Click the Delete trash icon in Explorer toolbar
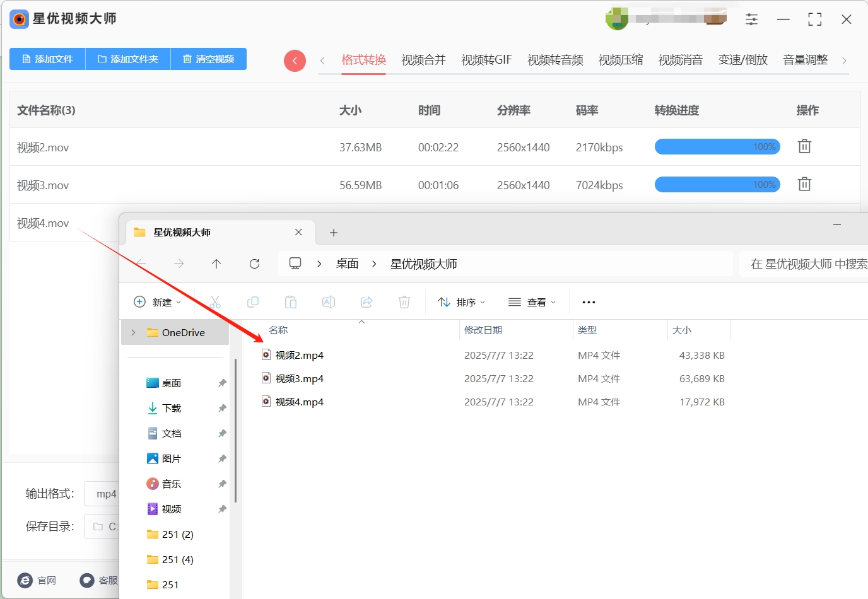The width and height of the screenshot is (868, 599). (x=404, y=302)
